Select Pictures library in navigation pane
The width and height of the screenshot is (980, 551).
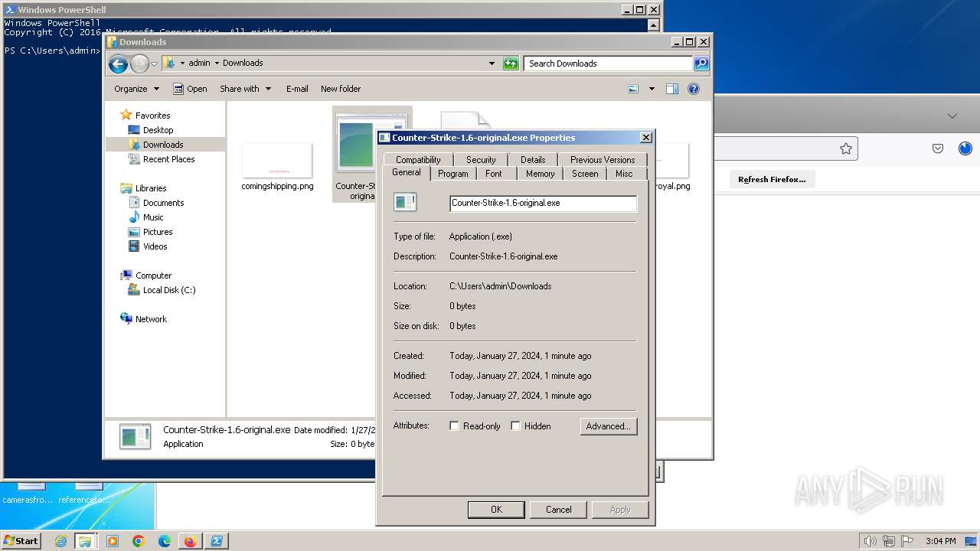[158, 232]
